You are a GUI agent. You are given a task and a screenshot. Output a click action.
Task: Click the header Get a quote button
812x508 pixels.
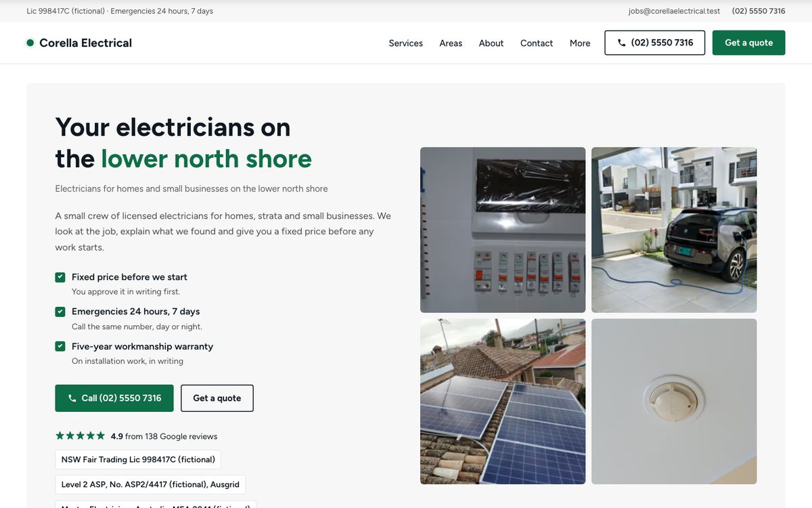pos(749,43)
